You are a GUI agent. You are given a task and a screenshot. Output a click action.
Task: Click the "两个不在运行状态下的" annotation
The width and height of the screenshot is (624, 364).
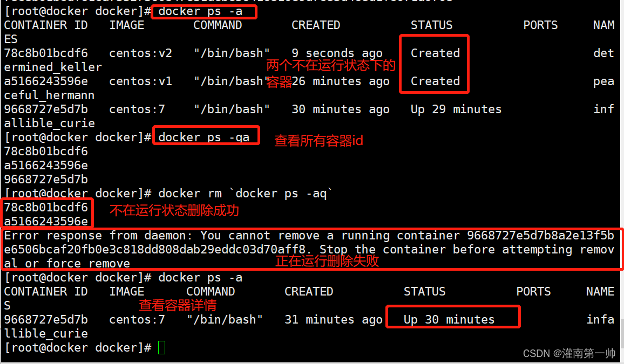(x=331, y=65)
